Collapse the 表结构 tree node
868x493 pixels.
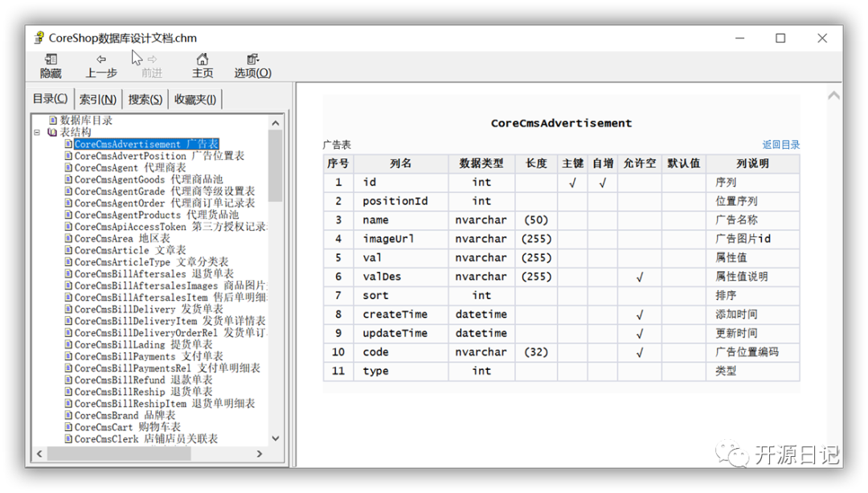coord(37,133)
